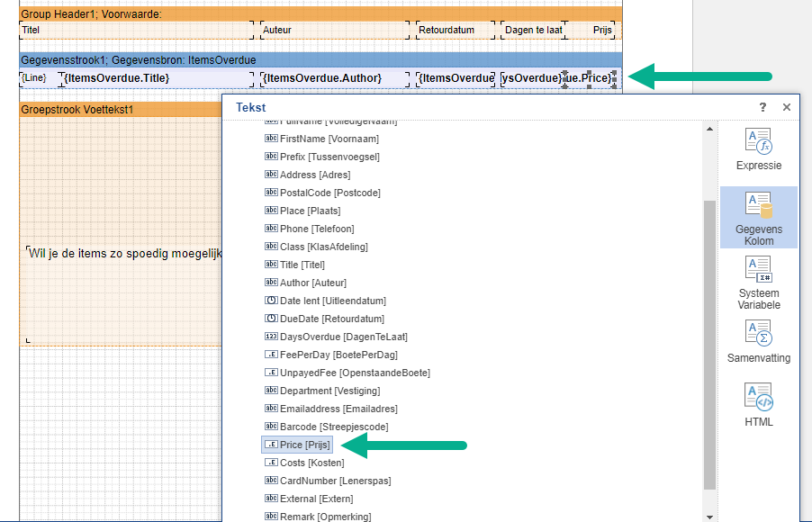This screenshot has width=812, height=522.
Task: Select the HTML text icon
Action: (x=758, y=405)
